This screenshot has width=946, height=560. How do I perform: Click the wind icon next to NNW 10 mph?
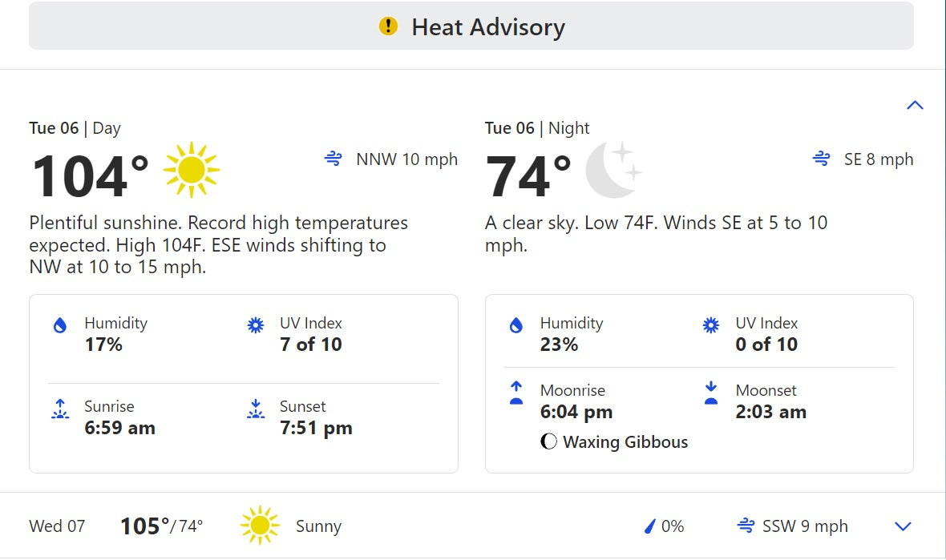pos(333,159)
